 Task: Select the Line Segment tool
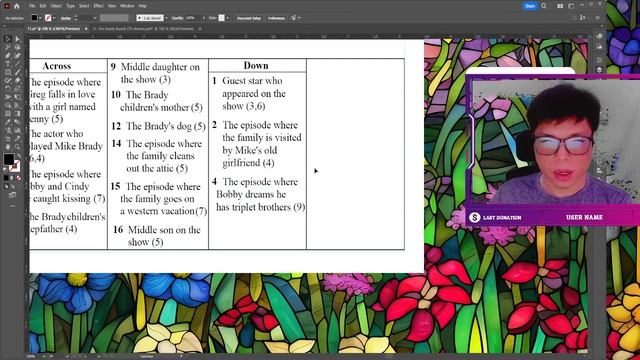[x=17, y=64]
